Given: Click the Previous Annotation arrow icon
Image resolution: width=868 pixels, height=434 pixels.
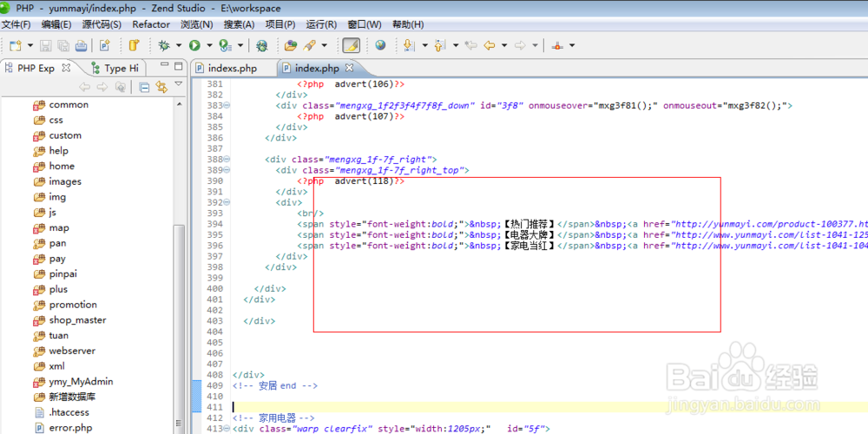Looking at the screenshot, I should [440, 45].
